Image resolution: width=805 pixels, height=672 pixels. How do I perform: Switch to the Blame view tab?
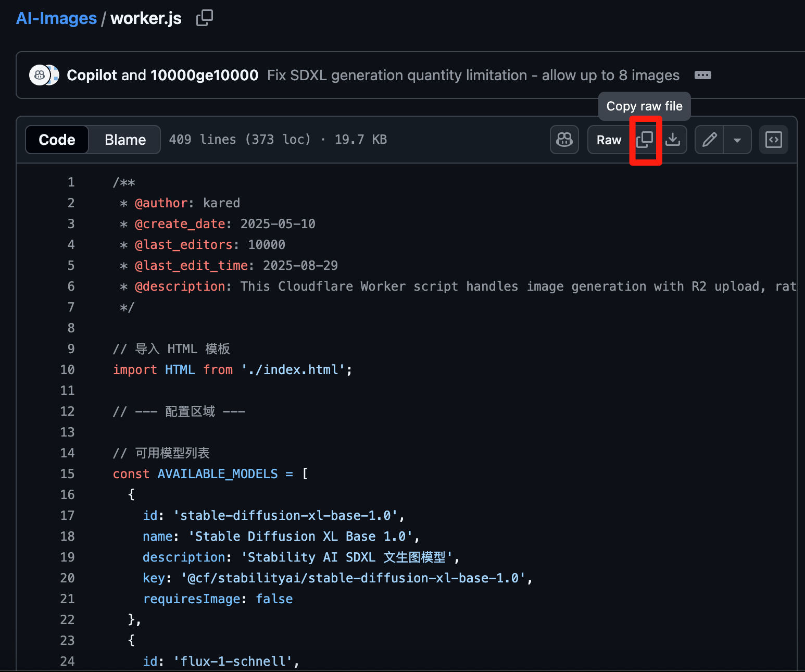125,140
